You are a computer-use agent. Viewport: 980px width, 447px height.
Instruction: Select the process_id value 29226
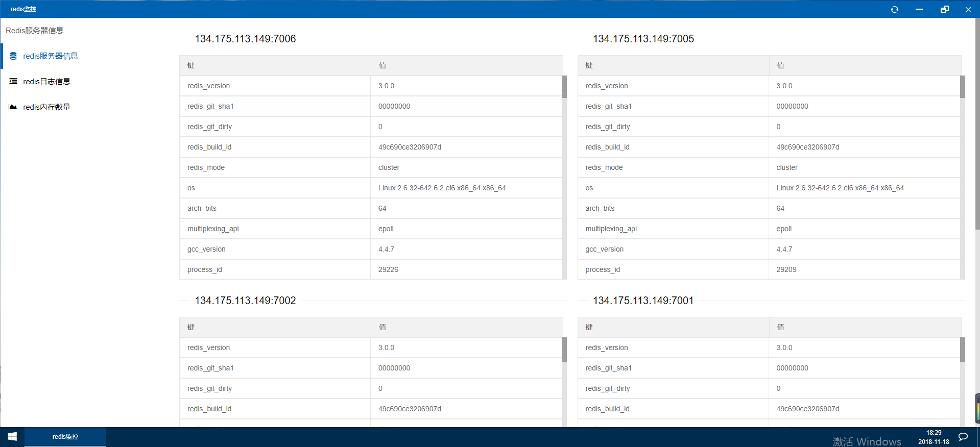(x=388, y=269)
